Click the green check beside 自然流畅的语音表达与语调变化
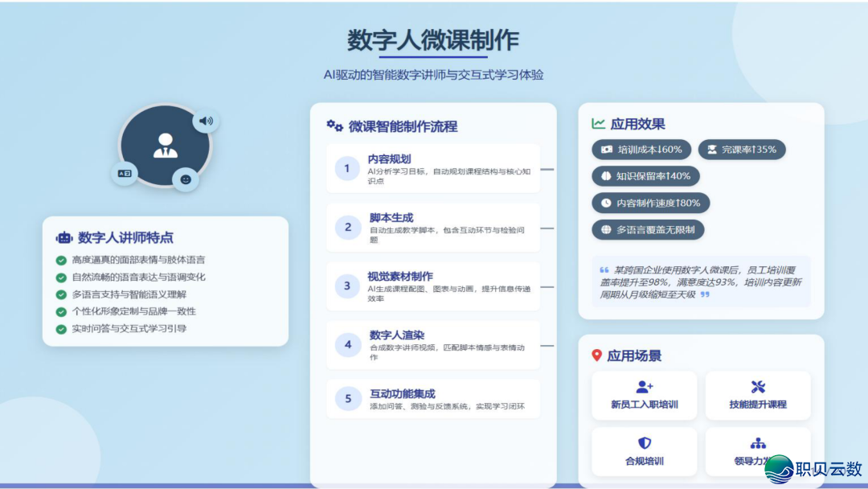Screen dimensions: 868x489 [x=61, y=277]
